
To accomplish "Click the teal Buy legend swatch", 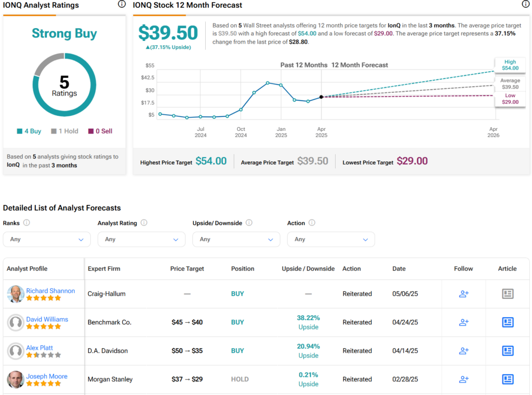I will 20,131.
